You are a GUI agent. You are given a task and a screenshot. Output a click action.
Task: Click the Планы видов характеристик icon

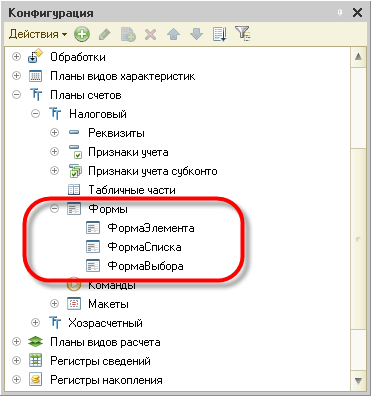[x=35, y=76]
